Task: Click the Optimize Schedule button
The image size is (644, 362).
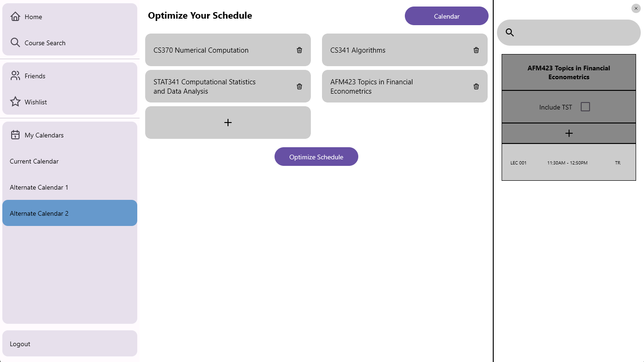Action: point(316,157)
